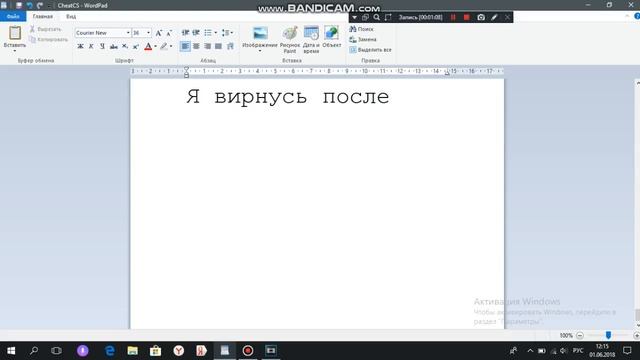The image size is (640, 360).
Task: Open the list style dropdown arrow
Action: 216,33
